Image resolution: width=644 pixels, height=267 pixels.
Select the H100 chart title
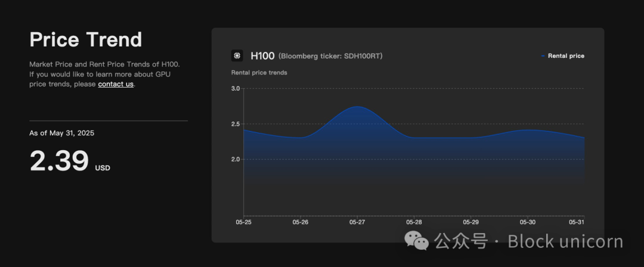point(262,56)
